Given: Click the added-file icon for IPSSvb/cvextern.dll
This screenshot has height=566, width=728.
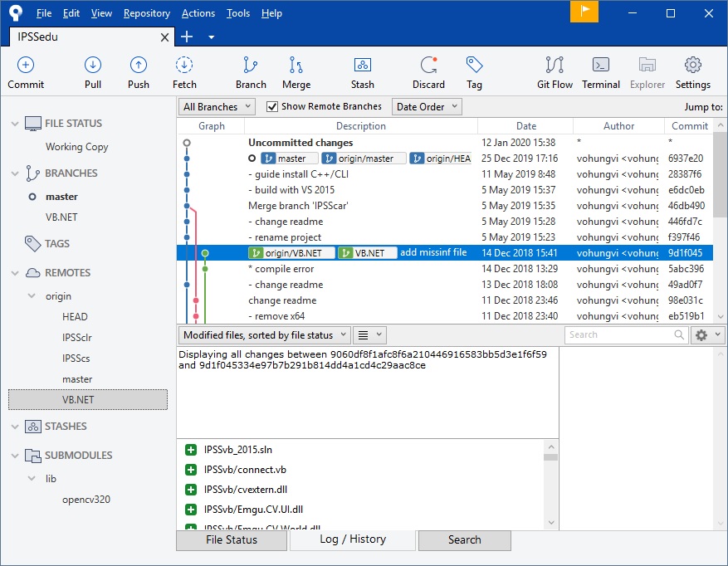Looking at the screenshot, I should (190, 490).
